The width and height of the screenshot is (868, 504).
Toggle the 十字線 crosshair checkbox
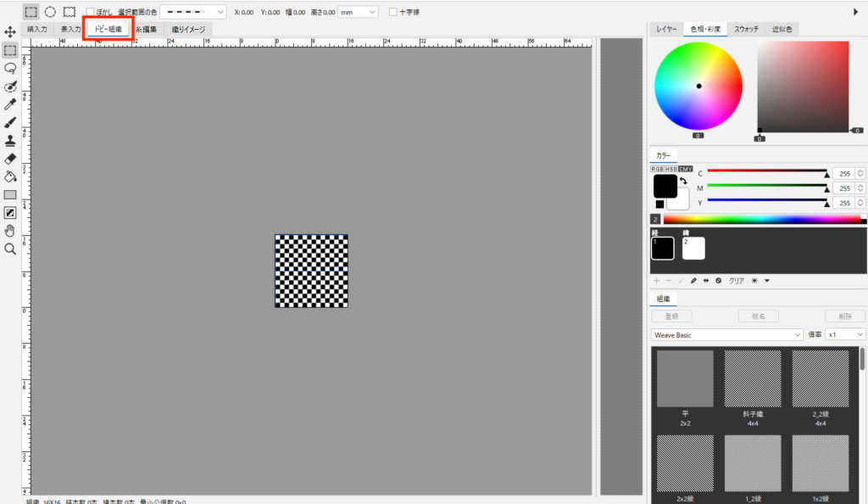click(392, 12)
